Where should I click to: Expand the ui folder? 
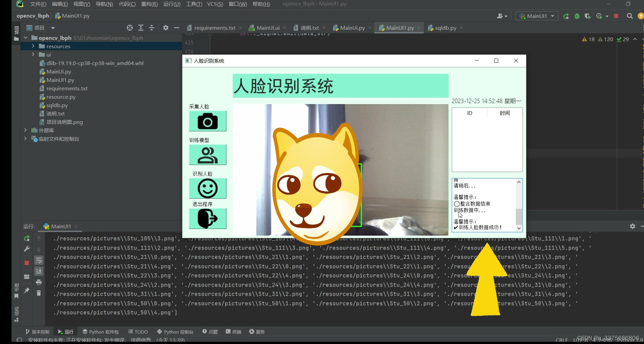[x=33, y=54]
